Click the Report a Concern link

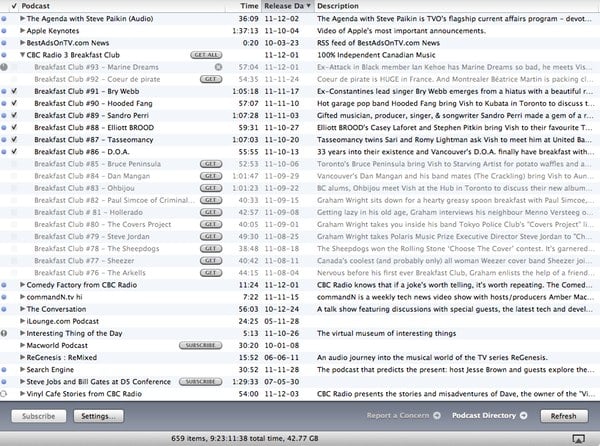click(398, 415)
